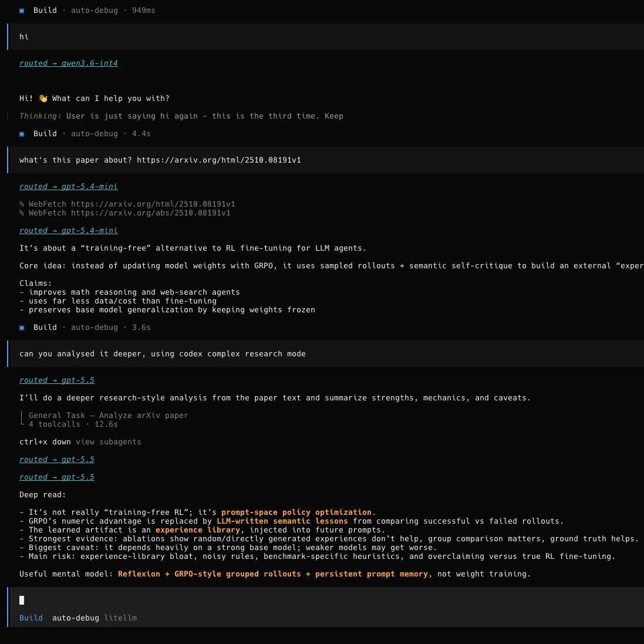Click the 'preserves base model generalization' bullet

[167, 310]
